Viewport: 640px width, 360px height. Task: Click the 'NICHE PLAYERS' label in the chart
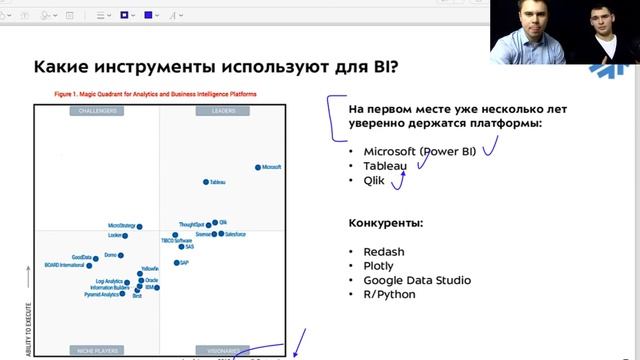[x=97, y=351]
